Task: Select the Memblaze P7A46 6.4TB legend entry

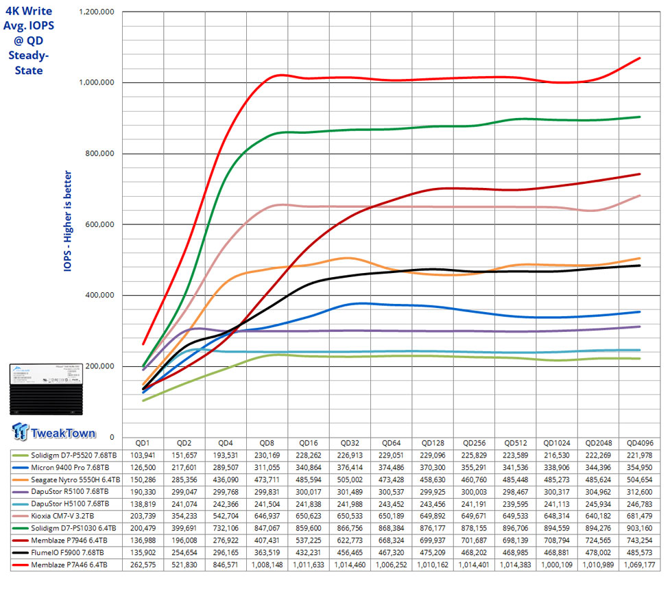Action: [x=67, y=565]
